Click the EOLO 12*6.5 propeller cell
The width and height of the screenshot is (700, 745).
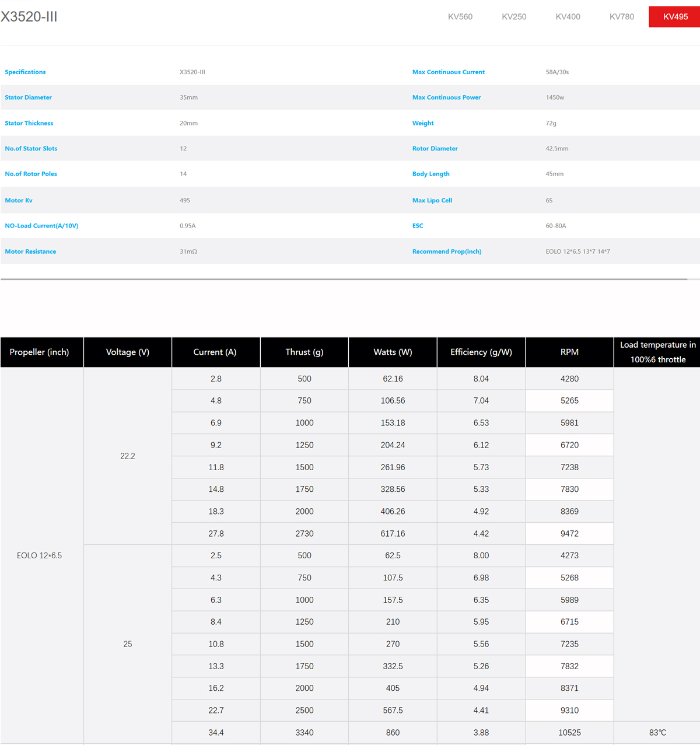[39, 555]
